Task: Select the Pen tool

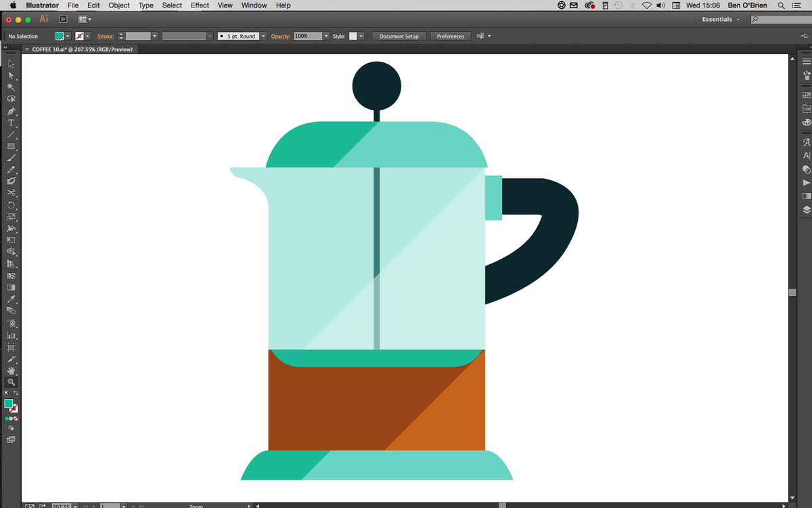Action: (x=11, y=110)
